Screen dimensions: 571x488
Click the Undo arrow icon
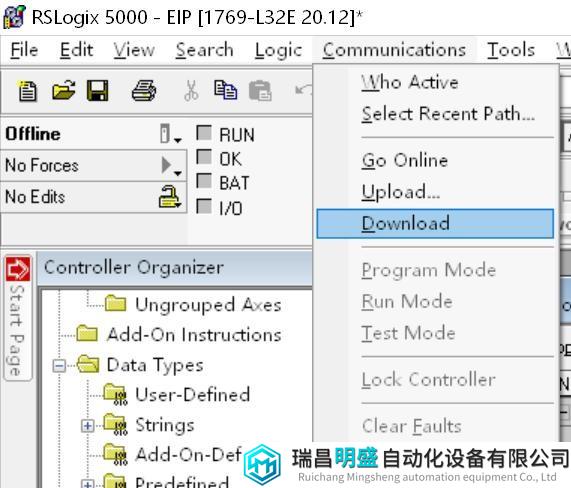coord(304,90)
